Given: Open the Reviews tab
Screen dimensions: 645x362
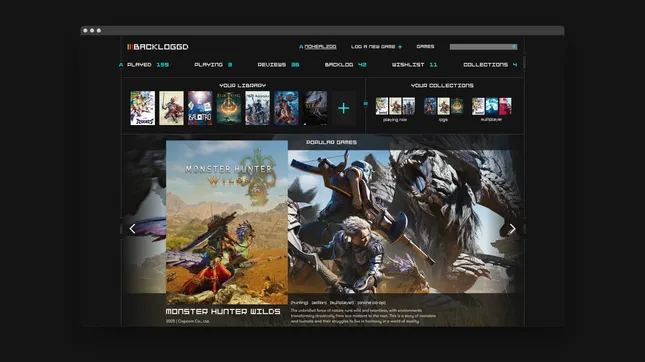Looking at the screenshot, I should [278, 65].
